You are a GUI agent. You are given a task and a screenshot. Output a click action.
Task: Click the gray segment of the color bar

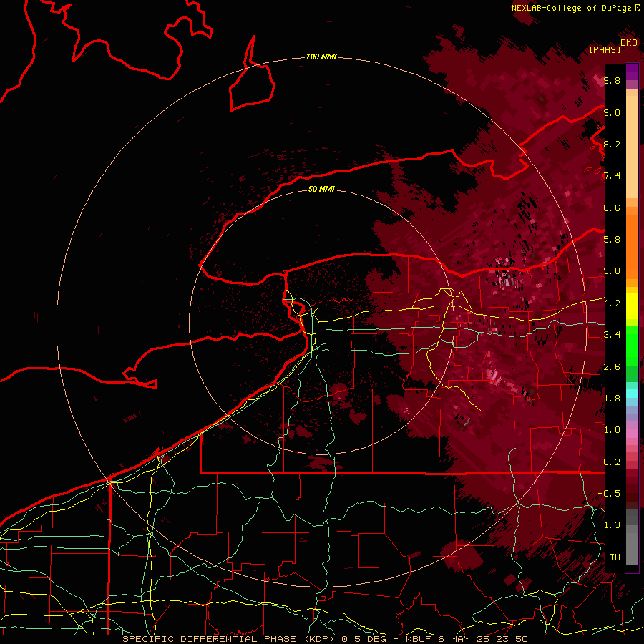[632, 537]
